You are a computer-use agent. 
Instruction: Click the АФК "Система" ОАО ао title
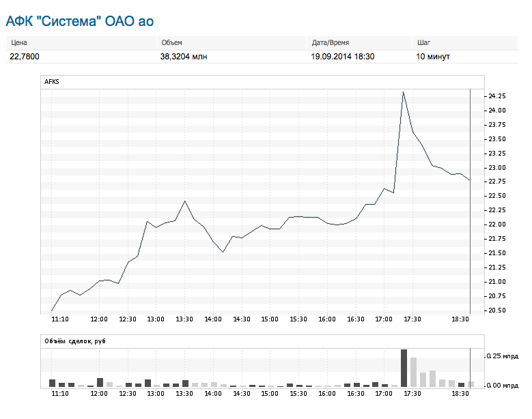point(80,21)
